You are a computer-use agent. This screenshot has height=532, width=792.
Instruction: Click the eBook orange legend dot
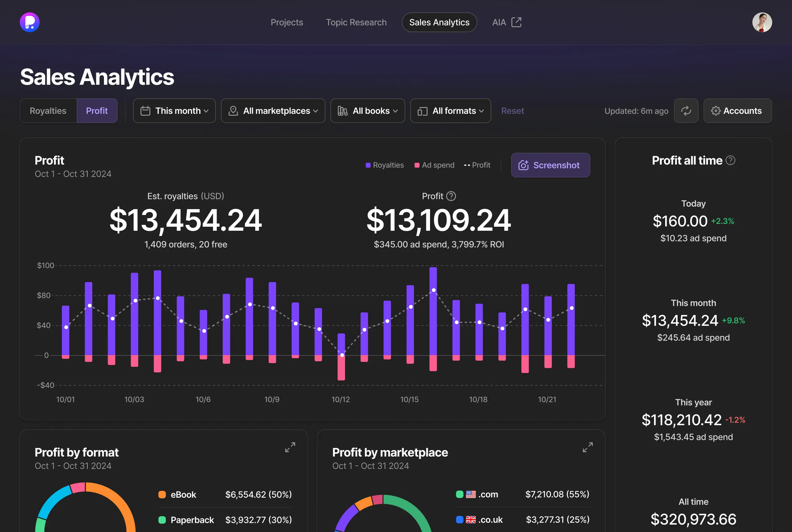click(162, 494)
